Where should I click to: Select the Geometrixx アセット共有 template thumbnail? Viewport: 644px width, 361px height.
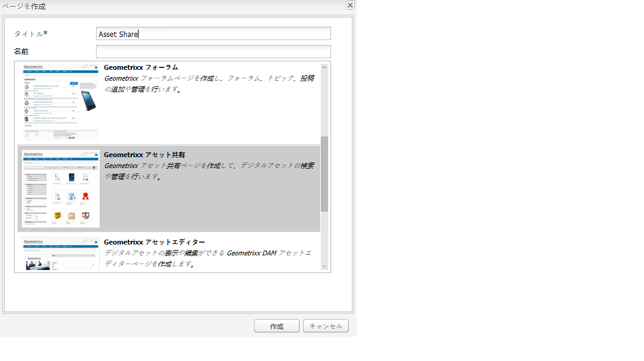[61, 189]
